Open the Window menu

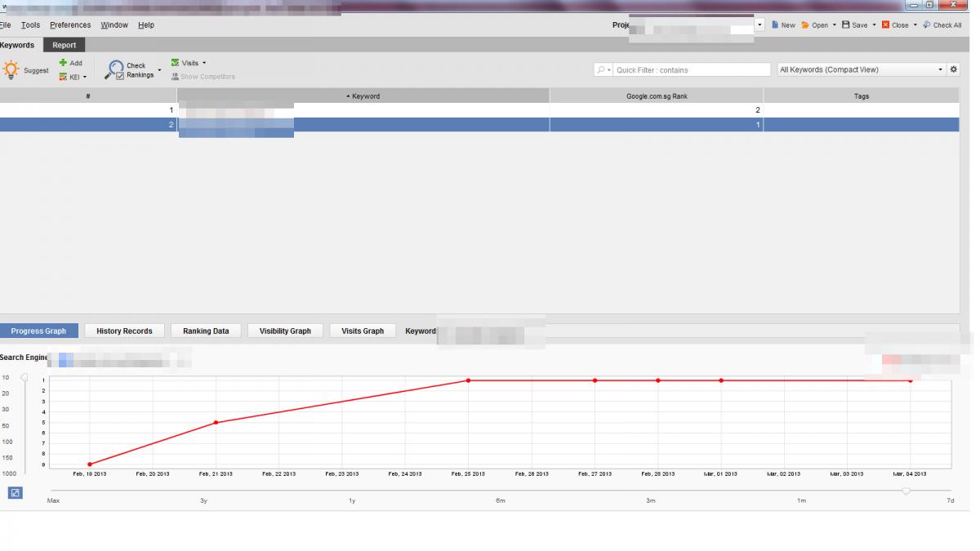[114, 25]
